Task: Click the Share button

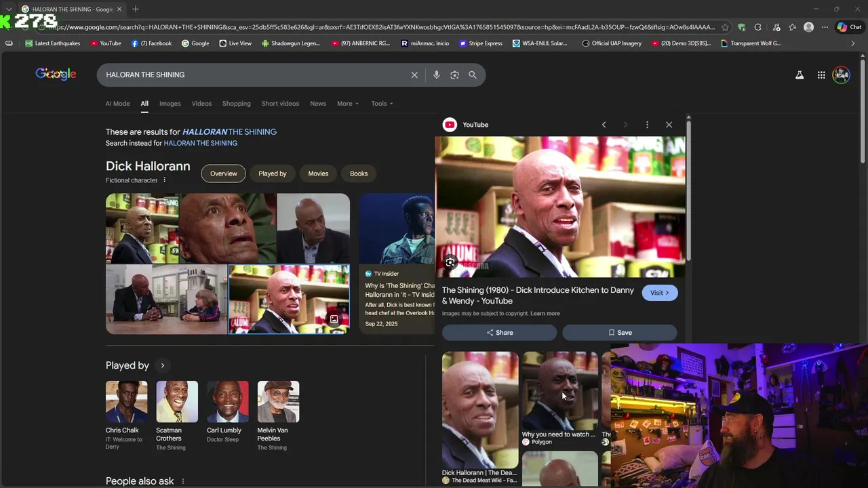Action: 499,332
